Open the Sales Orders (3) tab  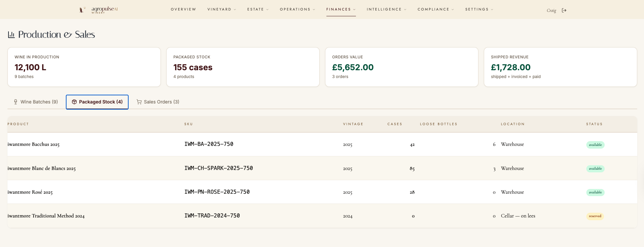(x=158, y=102)
